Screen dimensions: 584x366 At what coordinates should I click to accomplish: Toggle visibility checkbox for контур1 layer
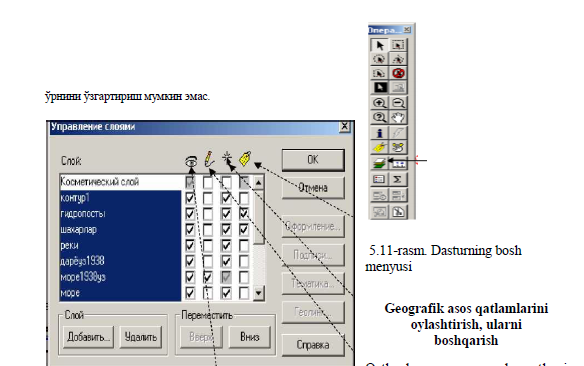tap(190, 198)
